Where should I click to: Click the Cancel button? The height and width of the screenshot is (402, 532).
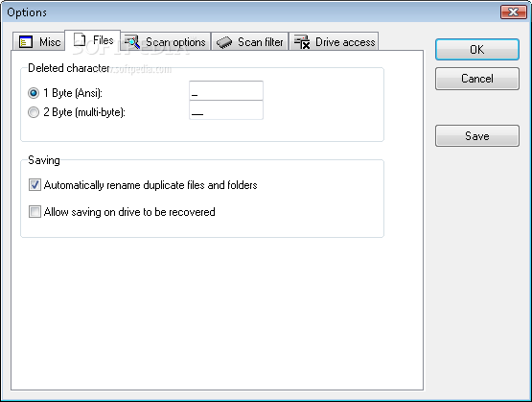[x=477, y=79]
